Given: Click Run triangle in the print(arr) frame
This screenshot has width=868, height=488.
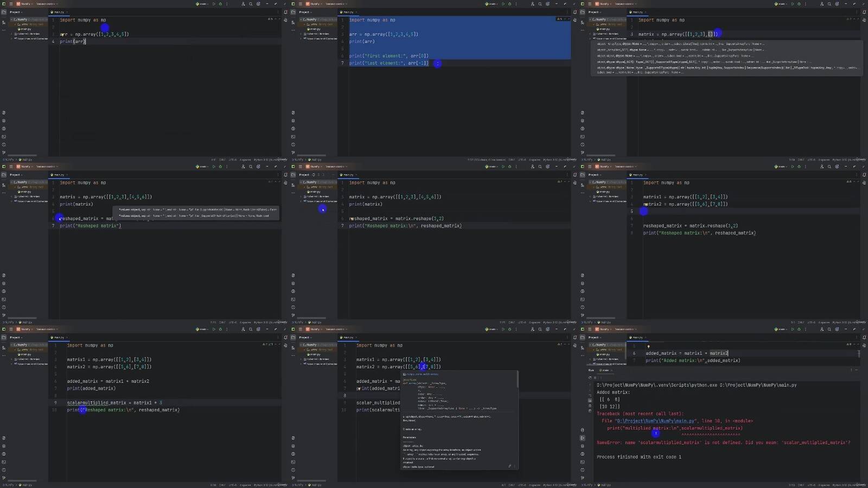Looking at the screenshot, I should [x=214, y=4].
